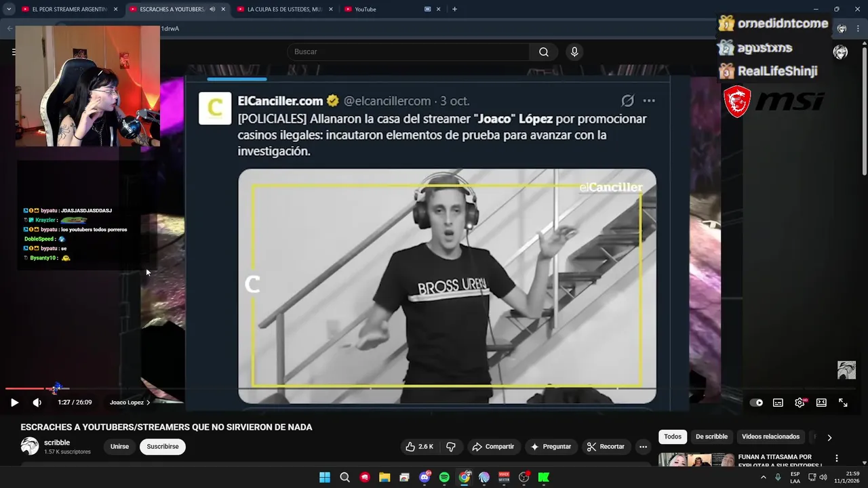Click the system tray microphone icon
This screenshot has height=488, width=868.
778,477
